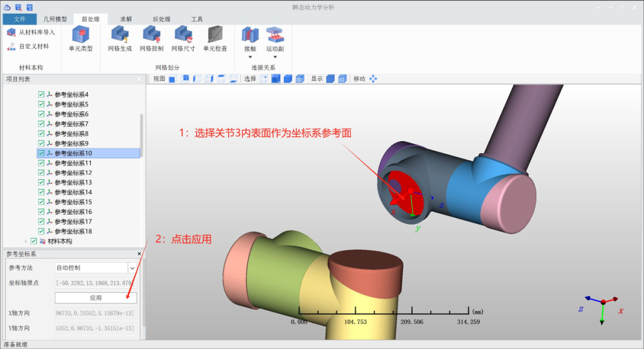Switch to the 后处理 tab
This screenshot has width=644, height=349.
point(162,19)
